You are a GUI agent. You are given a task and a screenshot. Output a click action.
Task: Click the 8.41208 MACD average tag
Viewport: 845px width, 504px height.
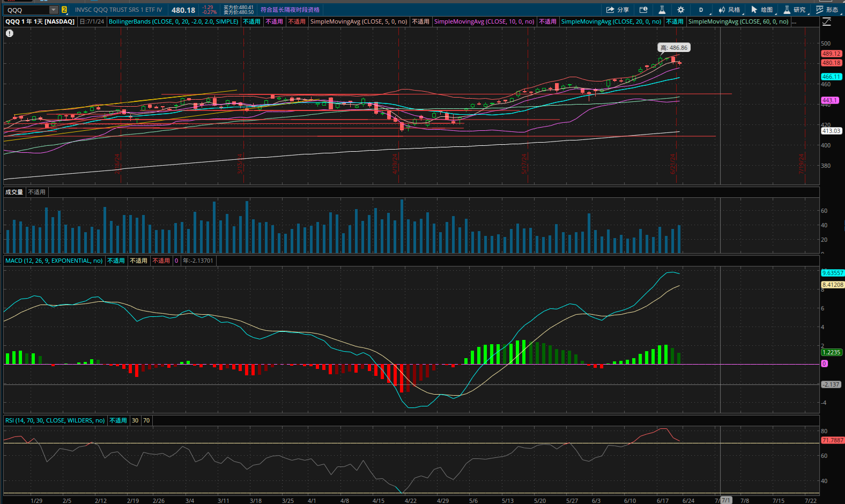coord(833,285)
